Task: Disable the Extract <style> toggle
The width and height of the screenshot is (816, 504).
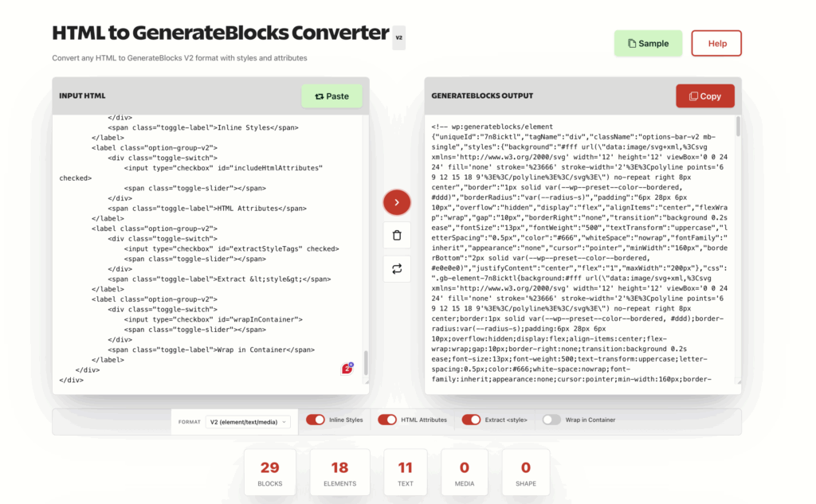Action: [471, 420]
